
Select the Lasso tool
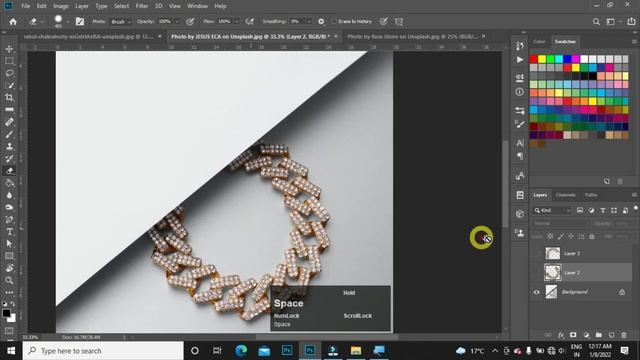click(9, 73)
